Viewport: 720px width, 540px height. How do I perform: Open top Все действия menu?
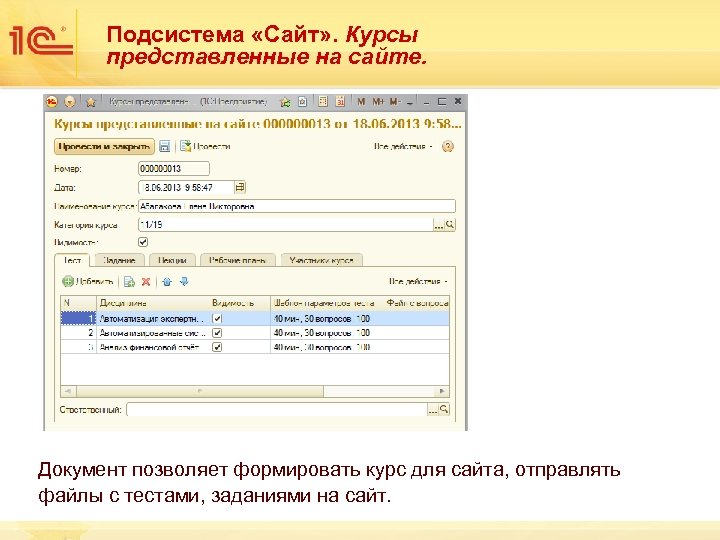click(x=403, y=146)
